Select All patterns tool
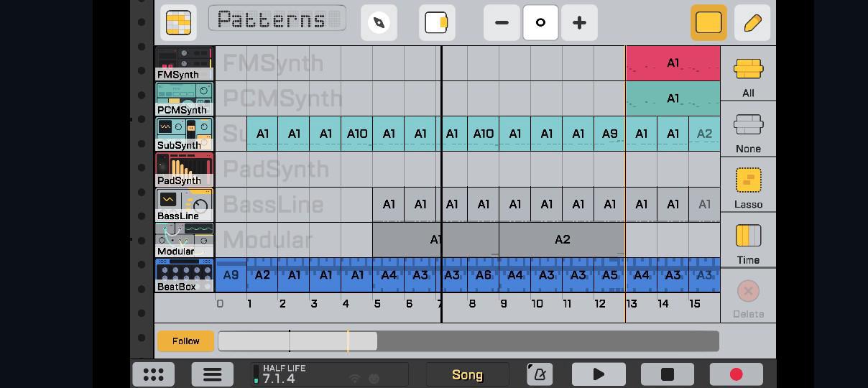This screenshot has width=868, height=388. (748, 75)
